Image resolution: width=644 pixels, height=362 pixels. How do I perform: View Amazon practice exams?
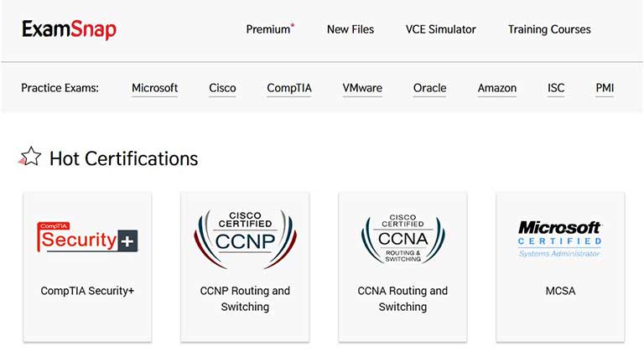pyautogui.click(x=497, y=88)
